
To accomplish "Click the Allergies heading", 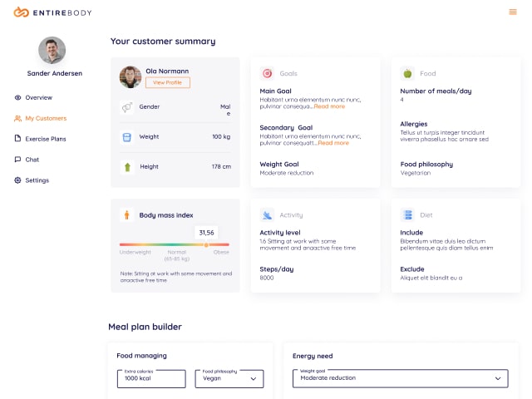I will [414, 124].
